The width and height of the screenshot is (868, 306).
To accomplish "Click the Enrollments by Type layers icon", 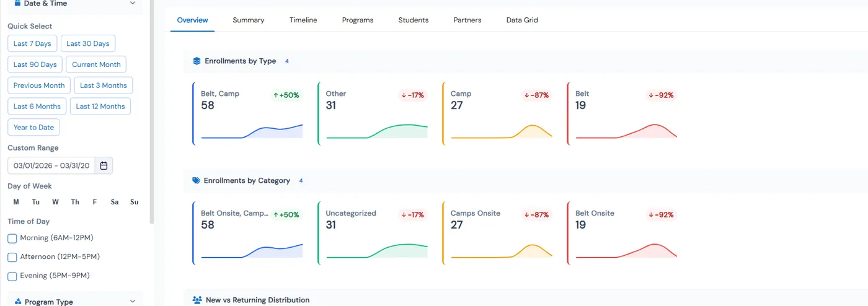I will pyautogui.click(x=197, y=61).
